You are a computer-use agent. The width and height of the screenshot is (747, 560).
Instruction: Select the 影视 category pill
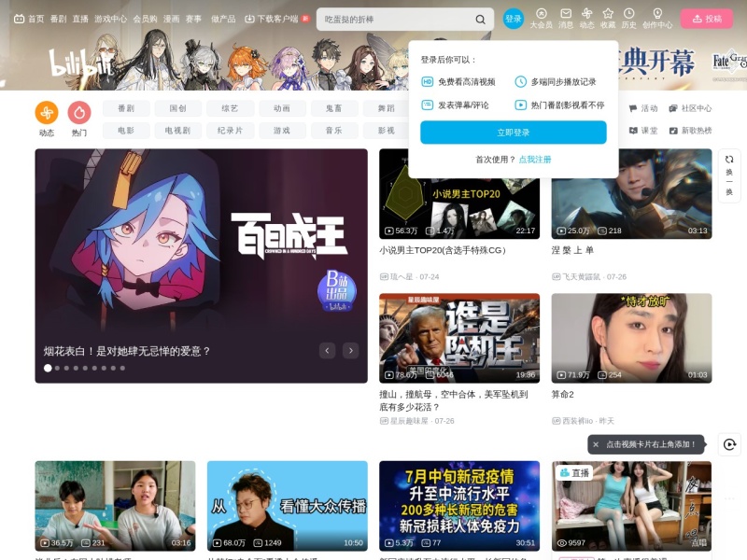pyautogui.click(x=386, y=131)
